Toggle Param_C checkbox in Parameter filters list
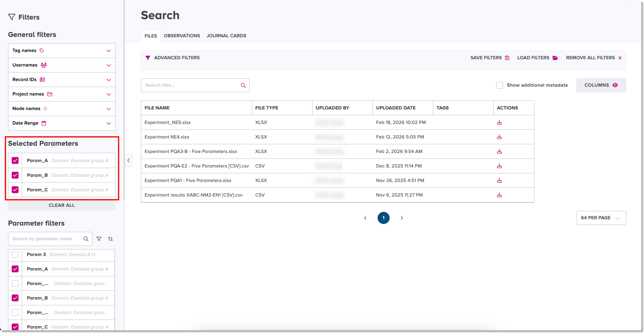 click(x=15, y=327)
